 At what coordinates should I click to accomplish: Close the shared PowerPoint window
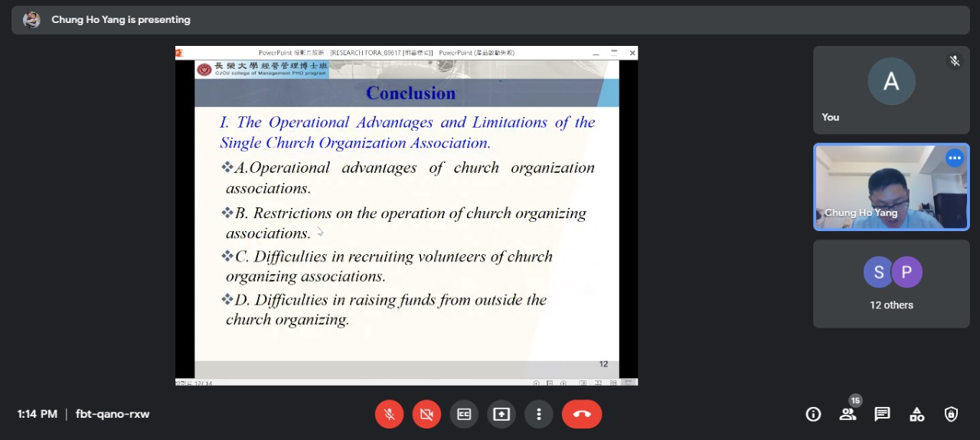coord(632,53)
